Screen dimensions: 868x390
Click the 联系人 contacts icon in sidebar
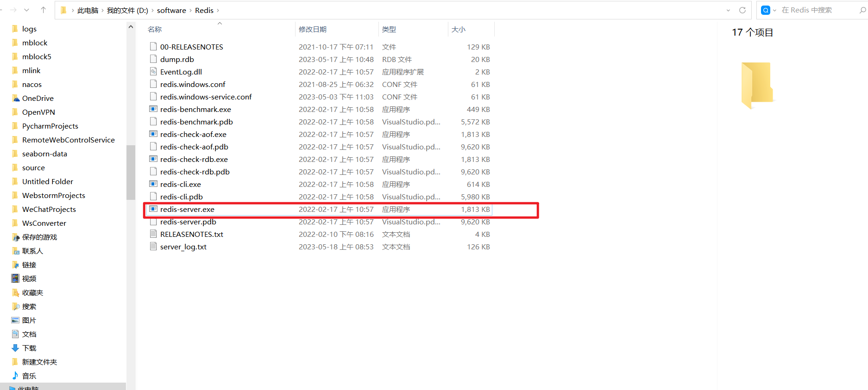[x=15, y=251]
